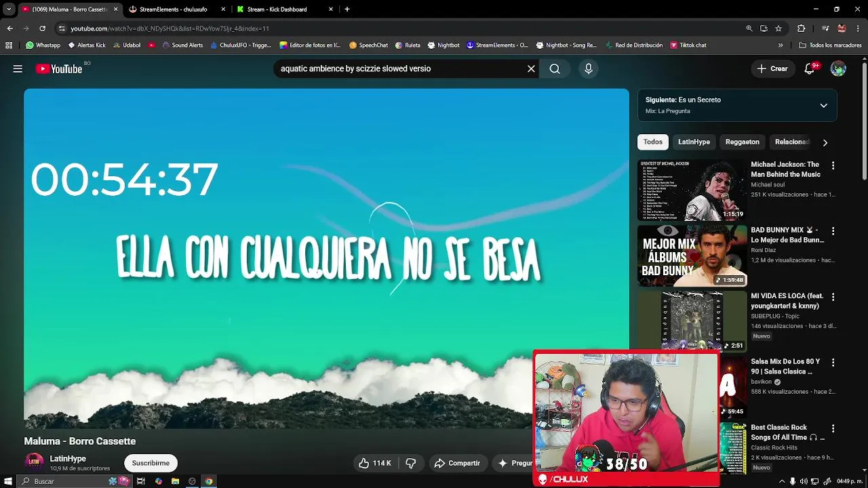Open options for Michael Jackson video
The image size is (868, 488).
pos(833,165)
